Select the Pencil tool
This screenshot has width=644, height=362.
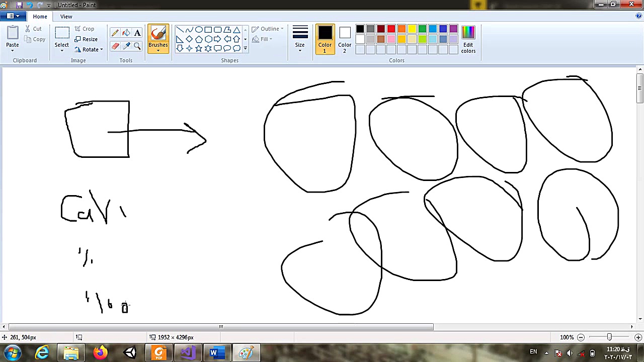115,33
